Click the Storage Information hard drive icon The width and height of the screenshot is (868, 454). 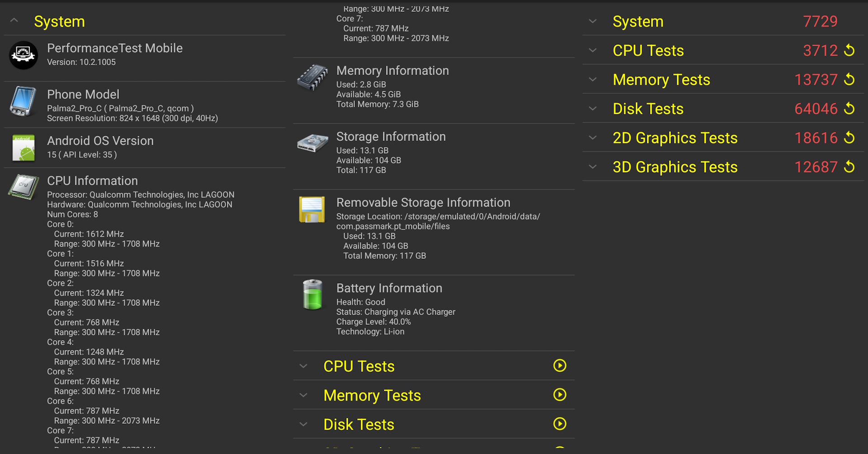click(312, 143)
